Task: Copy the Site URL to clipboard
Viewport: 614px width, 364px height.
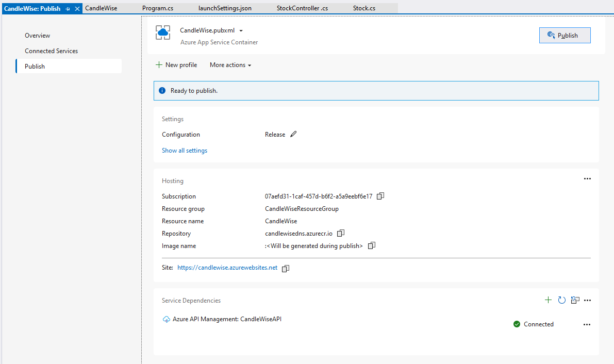Action: [286, 268]
